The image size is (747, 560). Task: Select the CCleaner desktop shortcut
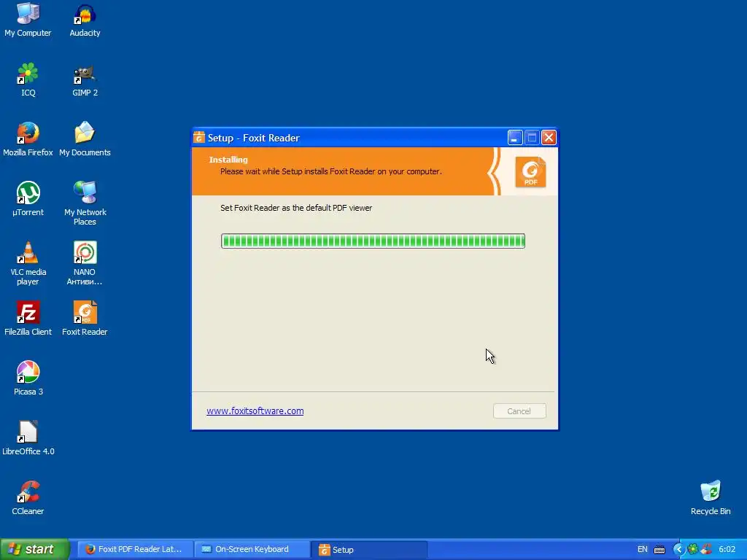click(x=28, y=498)
